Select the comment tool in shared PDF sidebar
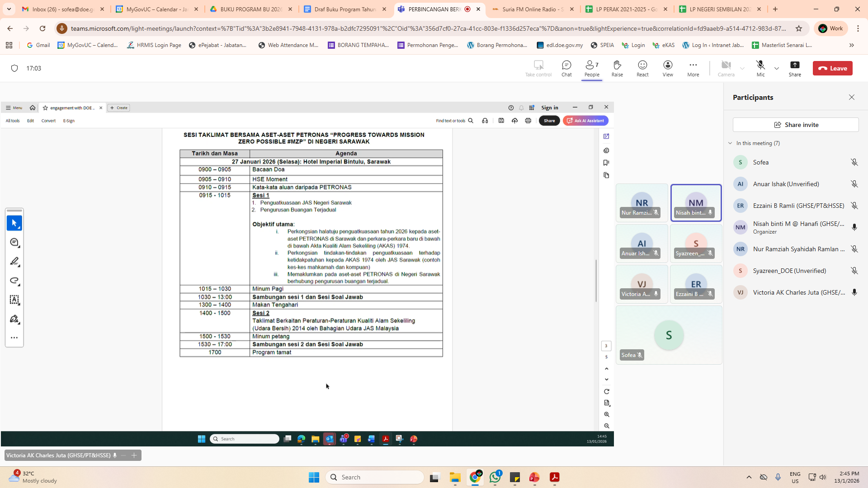 pos(14,243)
